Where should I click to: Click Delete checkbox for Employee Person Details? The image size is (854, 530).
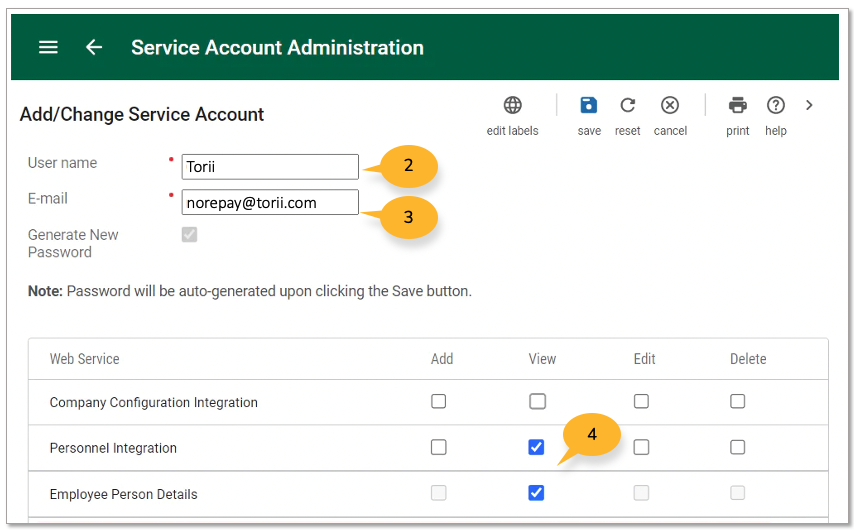click(x=737, y=493)
